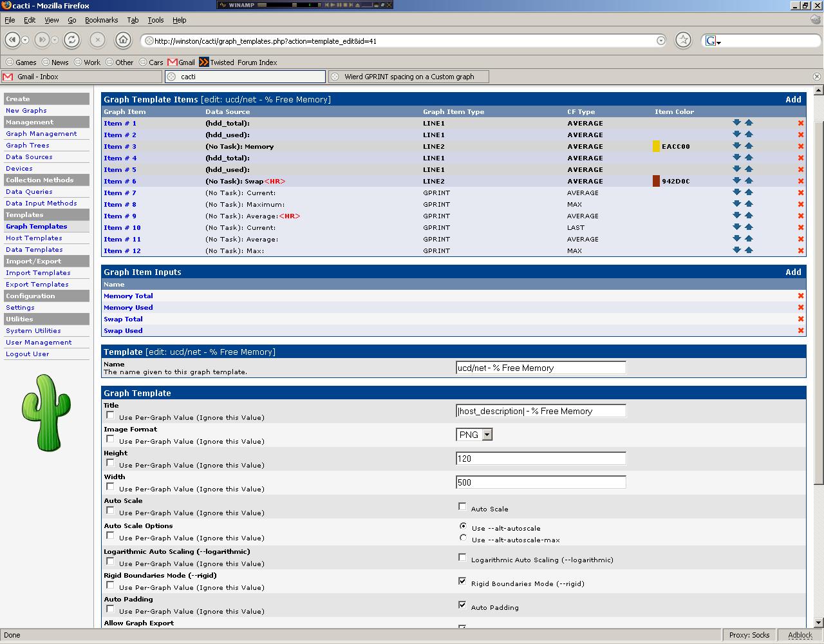Viewport: 824px width, 644px height.
Task: Tick Use Per-Graph Value for Width
Action: coord(110,487)
